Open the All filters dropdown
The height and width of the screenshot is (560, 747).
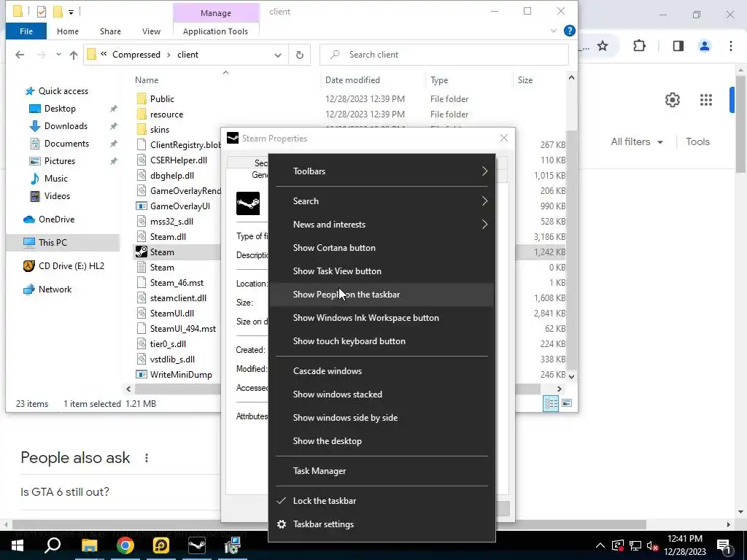pos(637,141)
